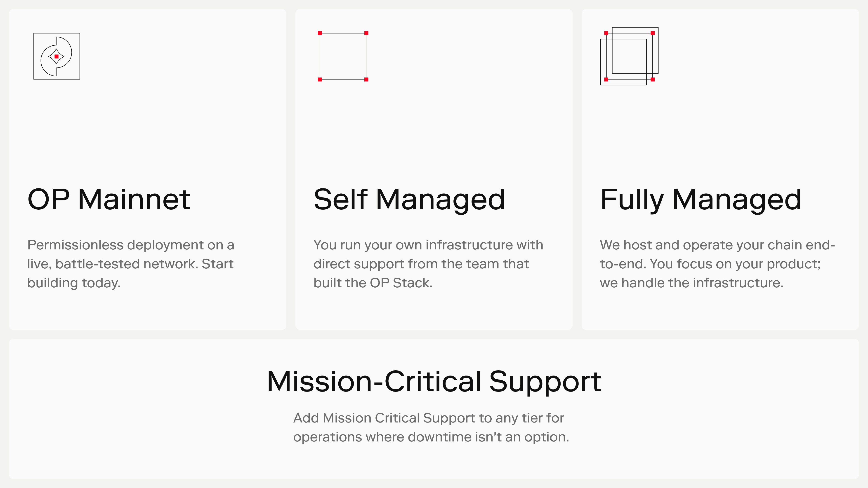Select the Mission-Critical Support heading
868x488 pixels.
tap(434, 382)
